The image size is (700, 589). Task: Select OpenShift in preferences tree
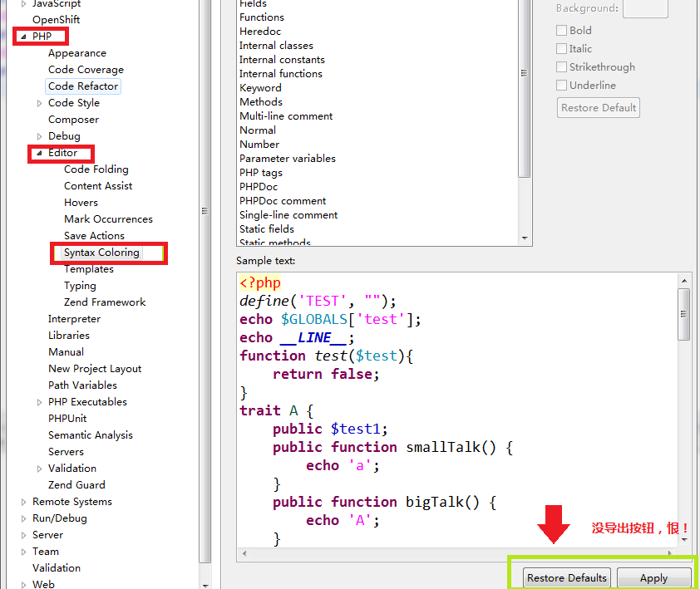pos(56,20)
